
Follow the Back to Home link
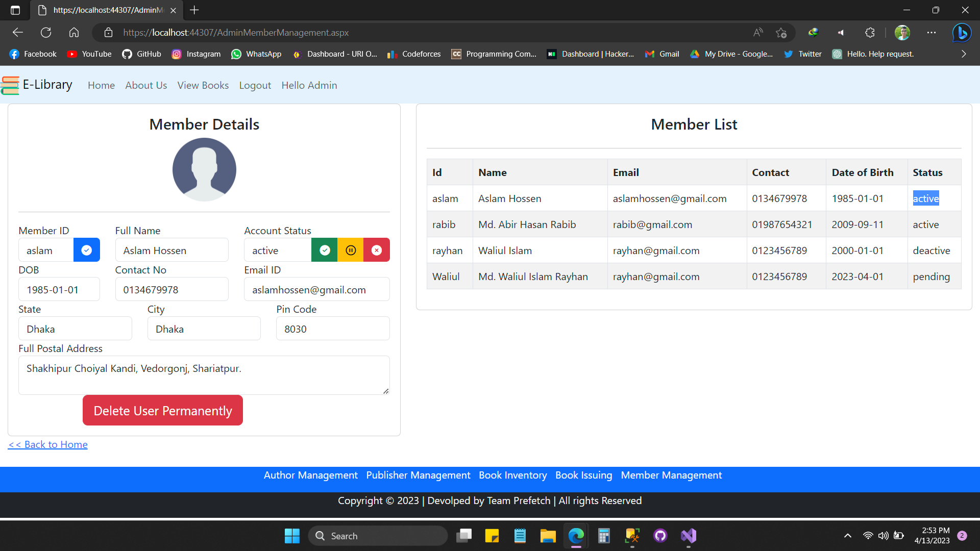click(47, 444)
